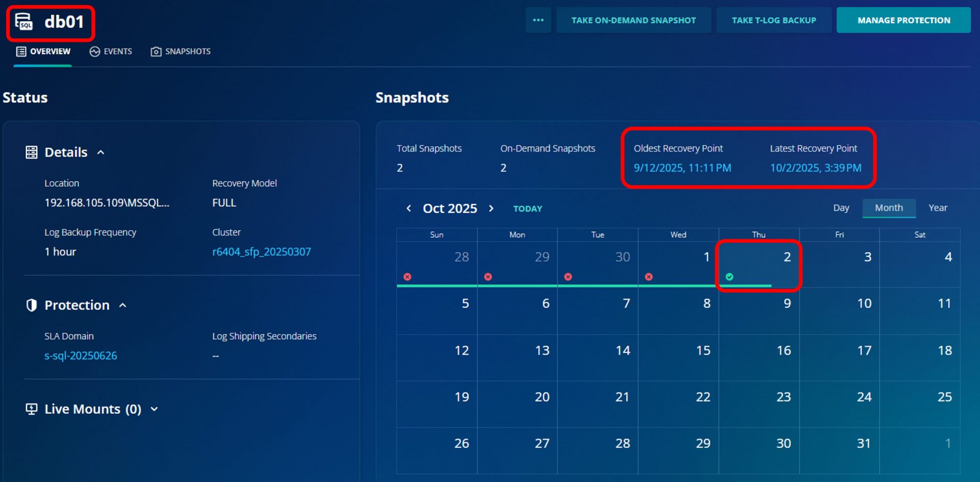980x482 pixels.
Task: Click the red failed indicator on September 28
Action: coord(407,277)
